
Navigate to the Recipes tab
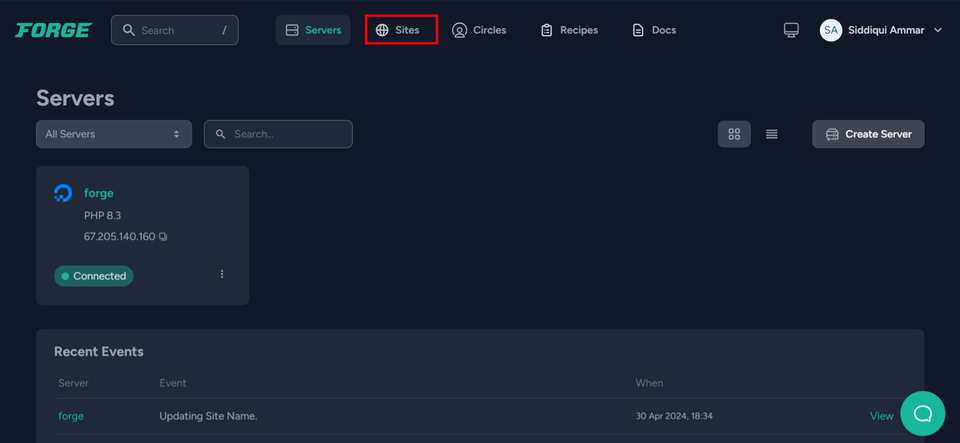coord(568,30)
